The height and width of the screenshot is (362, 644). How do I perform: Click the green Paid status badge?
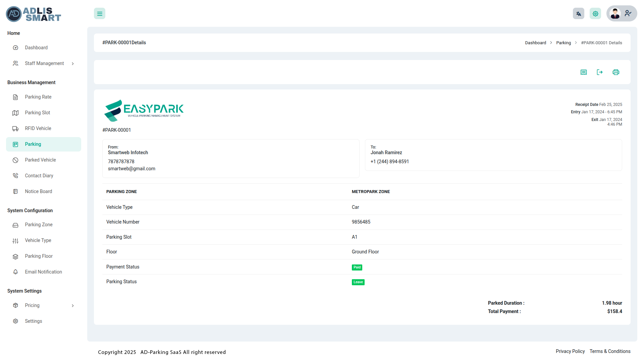pos(357,267)
